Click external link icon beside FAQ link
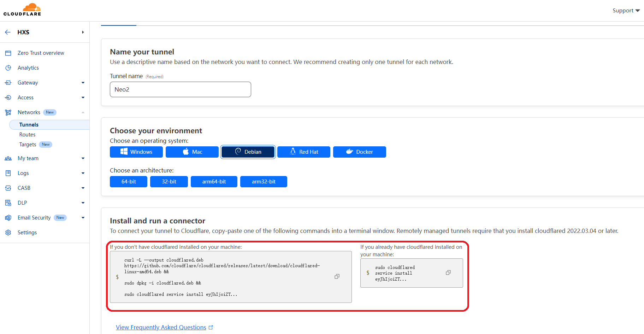The image size is (644, 334). 211,328
